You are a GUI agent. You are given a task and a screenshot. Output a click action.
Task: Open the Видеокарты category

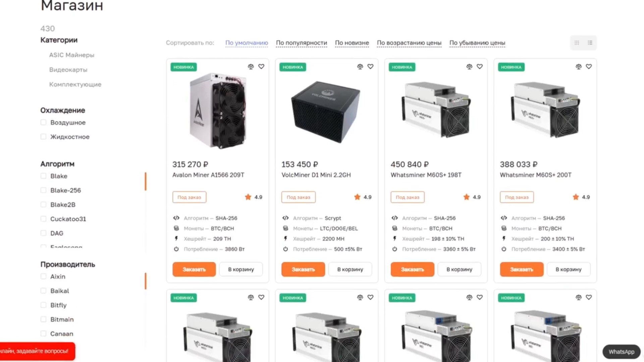[x=68, y=70]
